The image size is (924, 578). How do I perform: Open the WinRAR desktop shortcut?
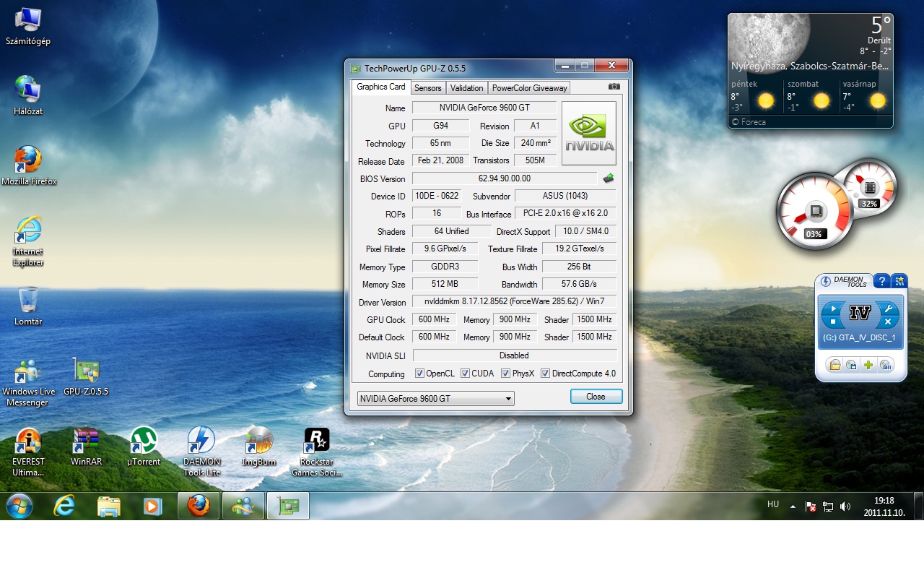click(x=86, y=447)
